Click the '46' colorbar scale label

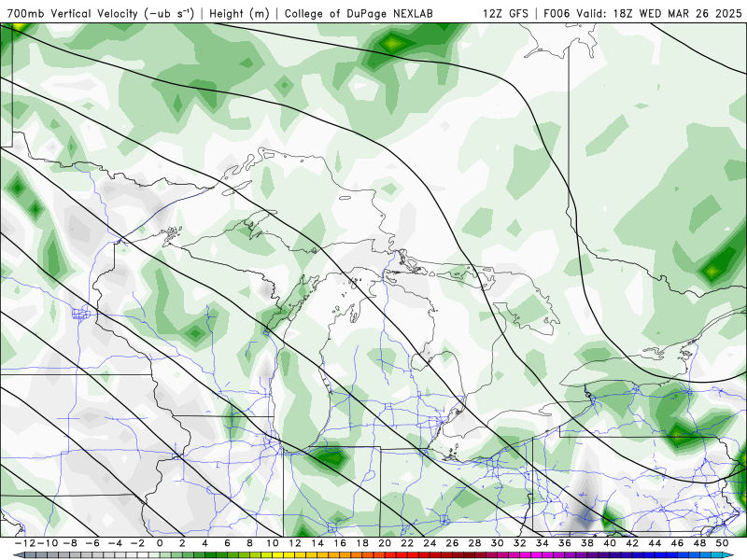tap(678, 543)
